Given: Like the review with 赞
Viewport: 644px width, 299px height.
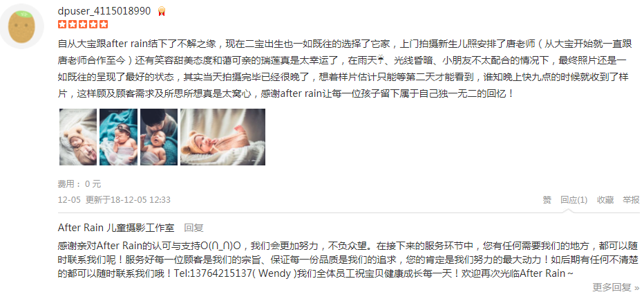Looking at the screenshot, I should pyautogui.click(x=547, y=200).
